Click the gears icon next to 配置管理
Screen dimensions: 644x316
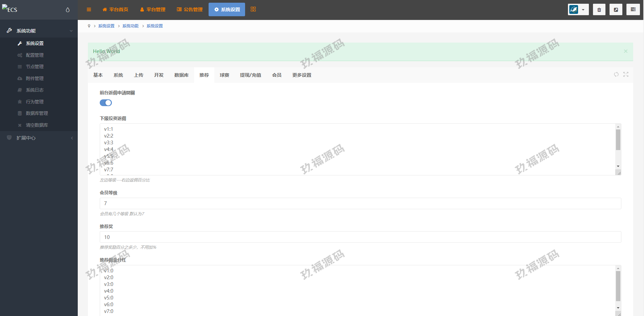20,55
